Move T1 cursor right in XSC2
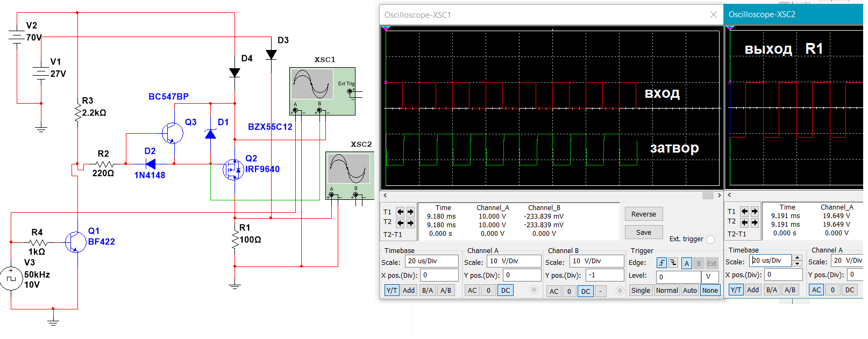 (x=755, y=211)
